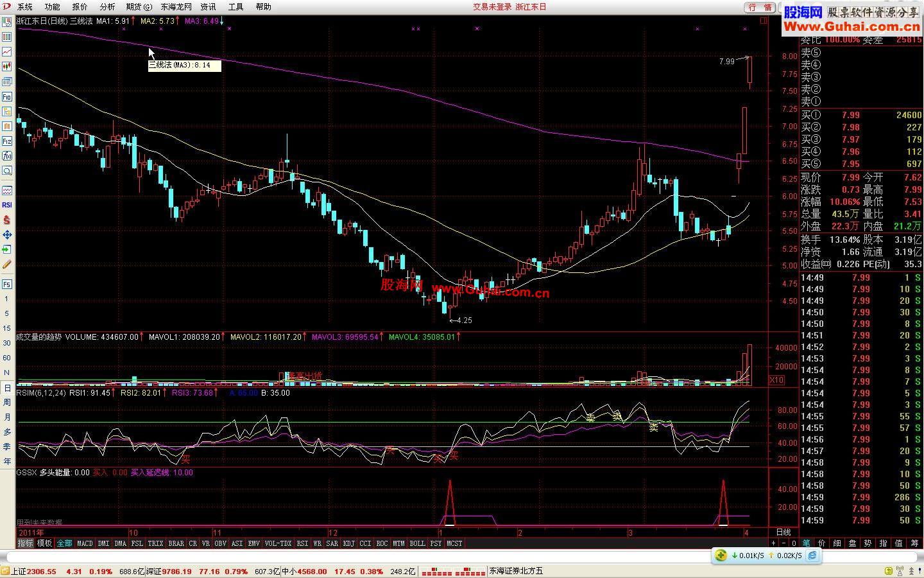Open the 分析 menu
924x578 pixels.
point(107,7)
